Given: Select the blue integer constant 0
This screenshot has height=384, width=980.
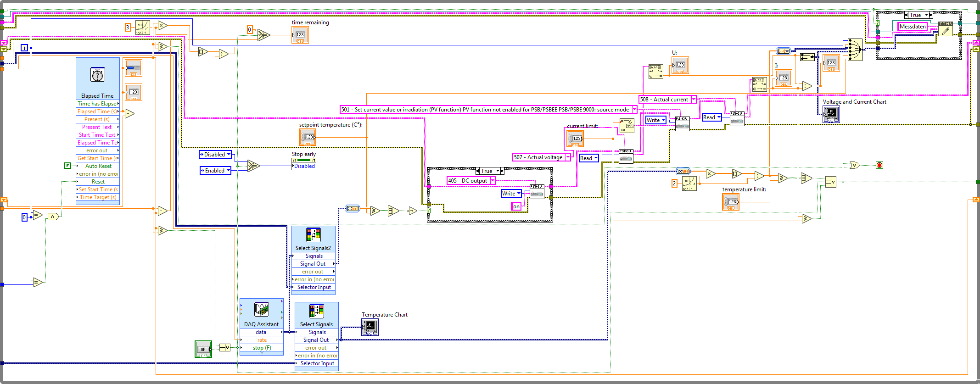Looking at the screenshot, I should click(x=25, y=217).
